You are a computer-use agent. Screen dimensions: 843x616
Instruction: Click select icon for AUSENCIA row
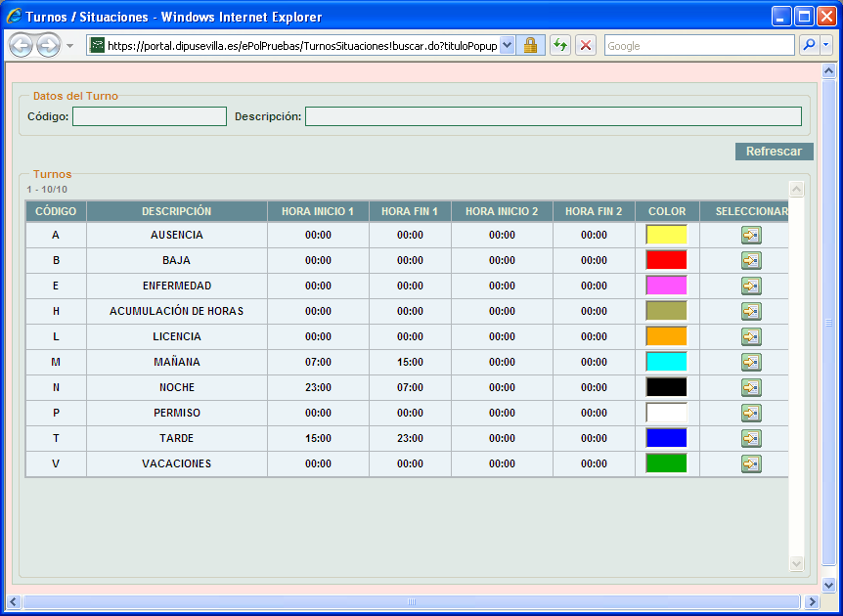750,235
